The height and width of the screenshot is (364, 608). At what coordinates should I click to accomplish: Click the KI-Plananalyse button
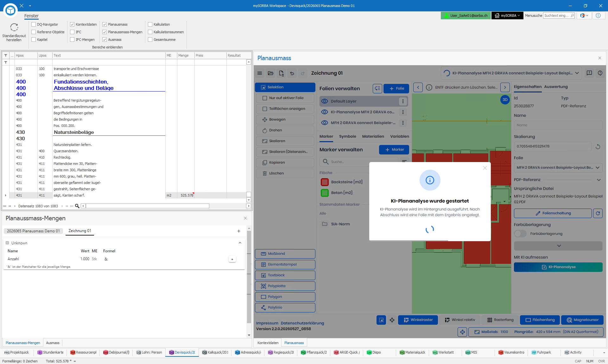tap(558, 267)
